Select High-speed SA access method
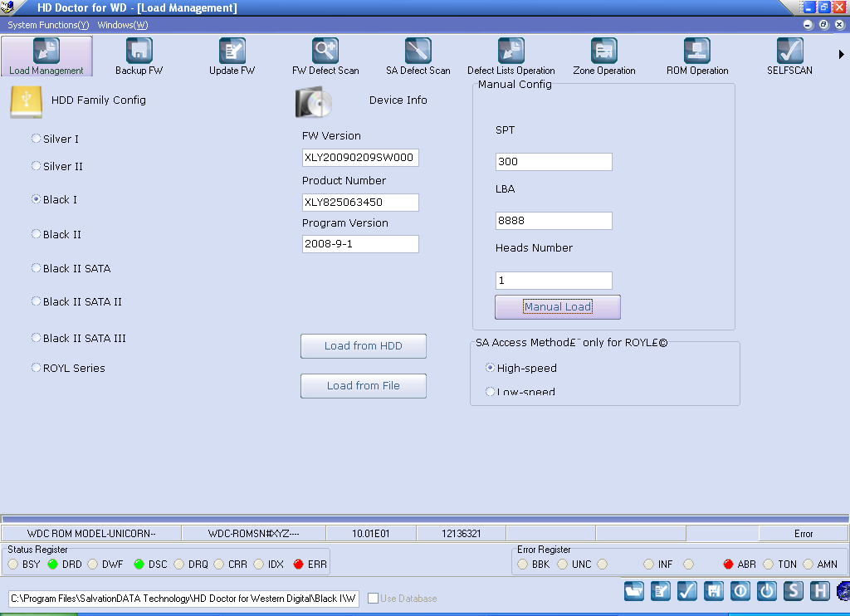 [x=490, y=368]
